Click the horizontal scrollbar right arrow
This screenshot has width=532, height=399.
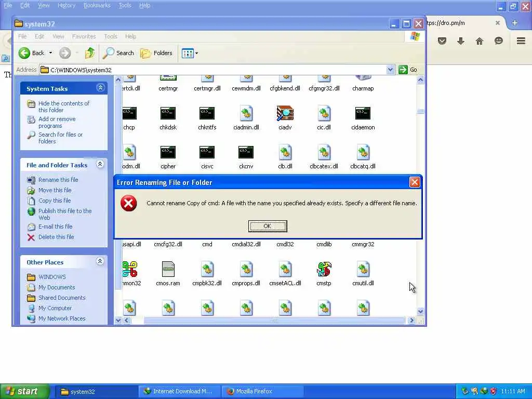click(411, 320)
